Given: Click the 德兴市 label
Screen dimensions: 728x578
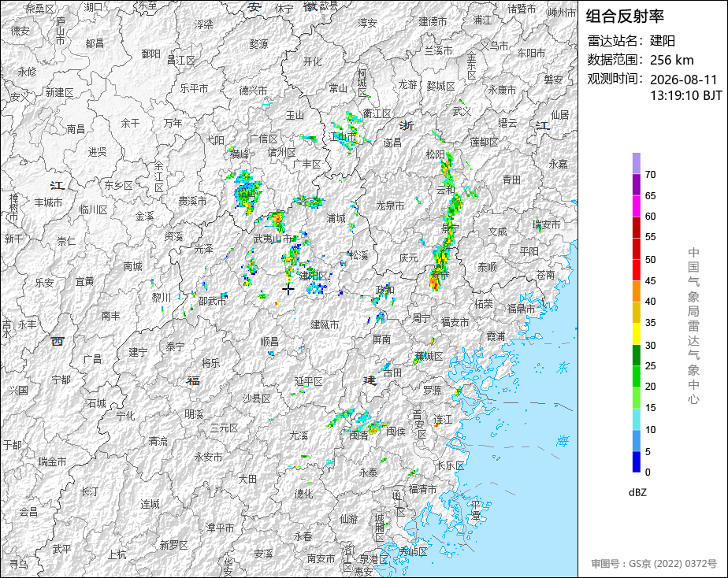Looking at the screenshot, I should (x=253, y=91).
